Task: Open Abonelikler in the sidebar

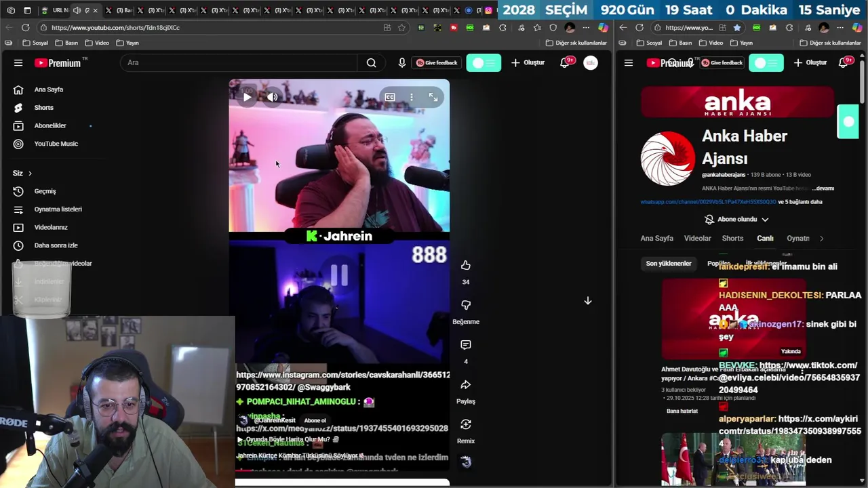Action: click(50, 126)
